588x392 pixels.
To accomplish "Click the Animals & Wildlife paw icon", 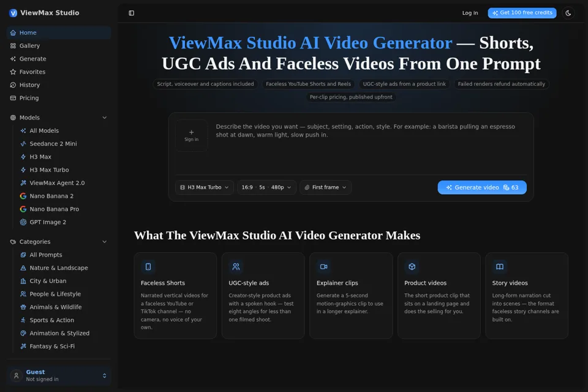I will pos(23,307).
